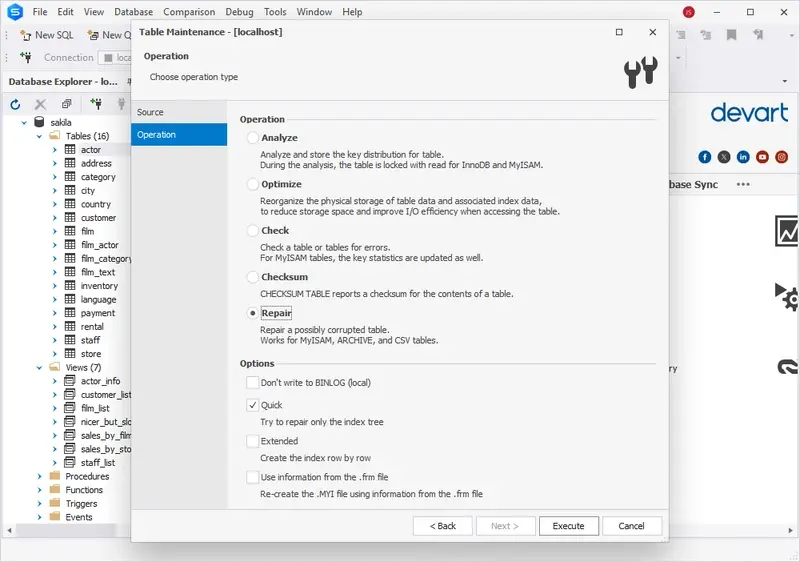Viewport: 800px width, 562px height.
Task: Click the Procedures folder icon
Action: 55,476
